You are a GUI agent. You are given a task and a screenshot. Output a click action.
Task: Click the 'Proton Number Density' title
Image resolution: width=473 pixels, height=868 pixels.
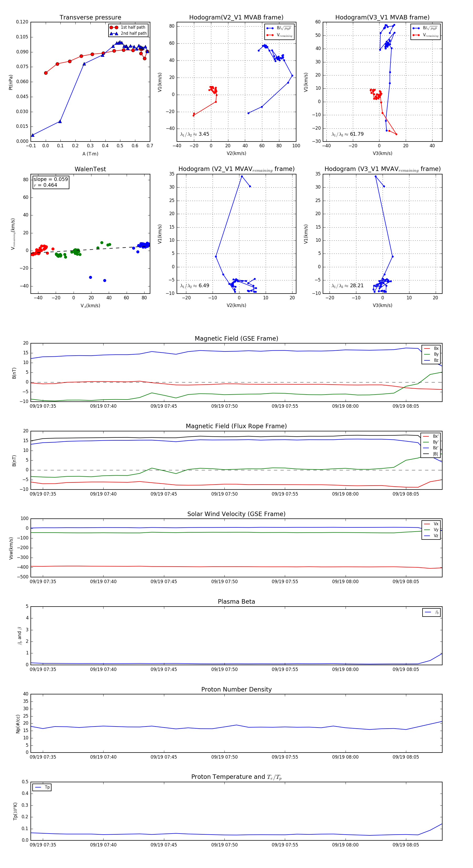click(x=236, y=689)
